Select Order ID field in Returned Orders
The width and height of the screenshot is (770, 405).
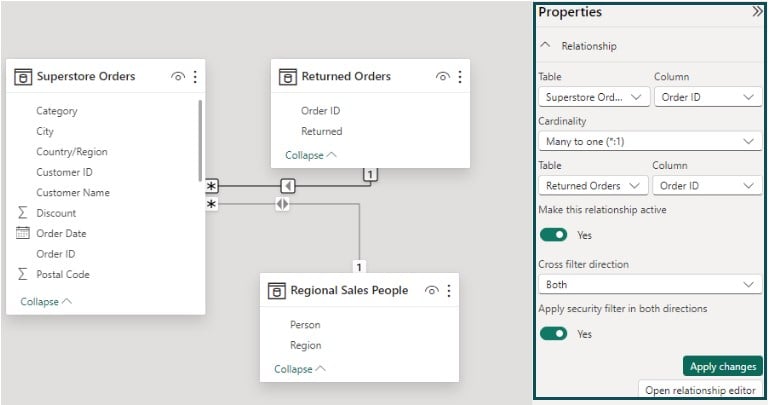pyautogui.click(x=320, y=111)
